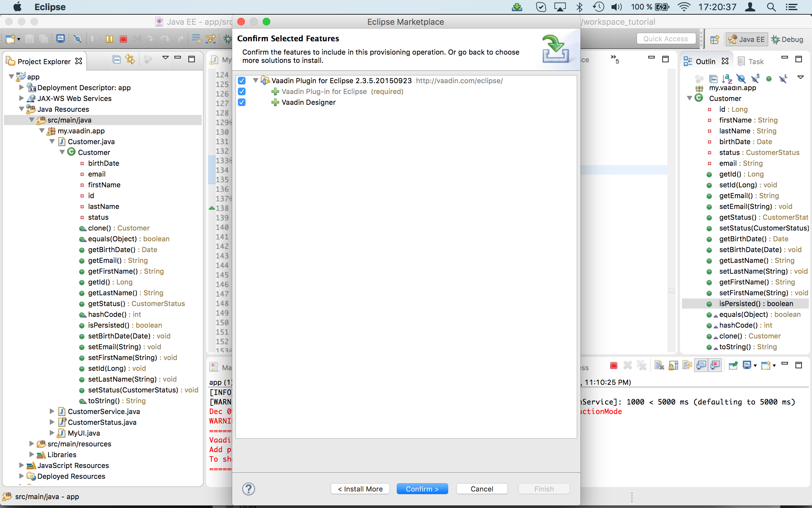Viewport: 812px width, 508px height.
Task: Collapse Customer class in Outline
Action: pos(690,98)
